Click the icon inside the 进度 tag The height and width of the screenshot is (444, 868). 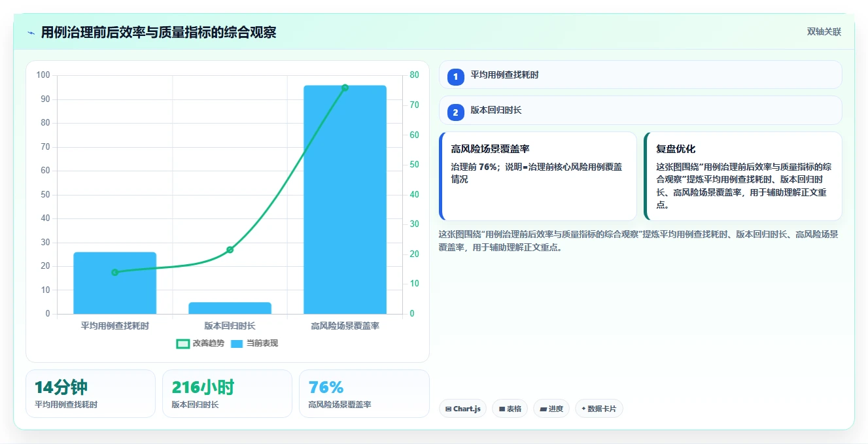tap(543, 409)
